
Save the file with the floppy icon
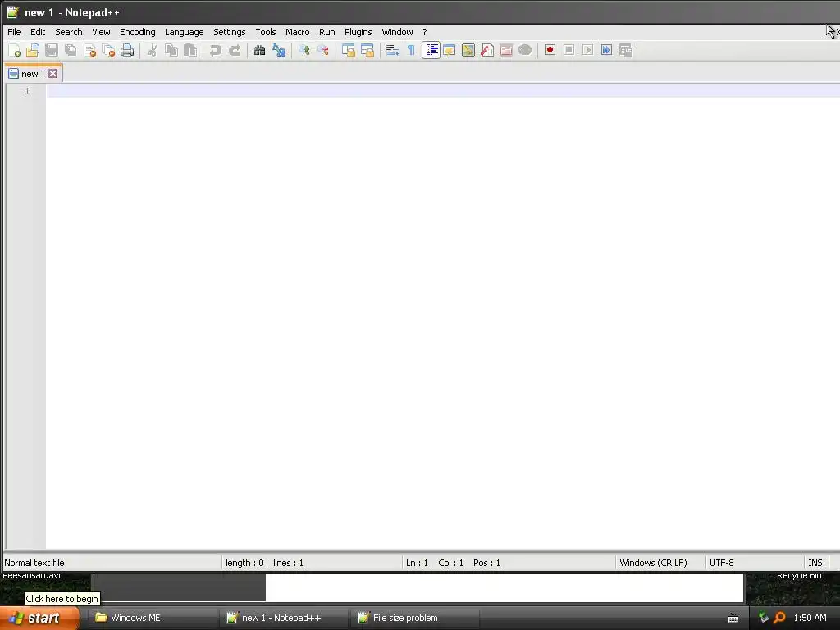click(x=52, y=50)
